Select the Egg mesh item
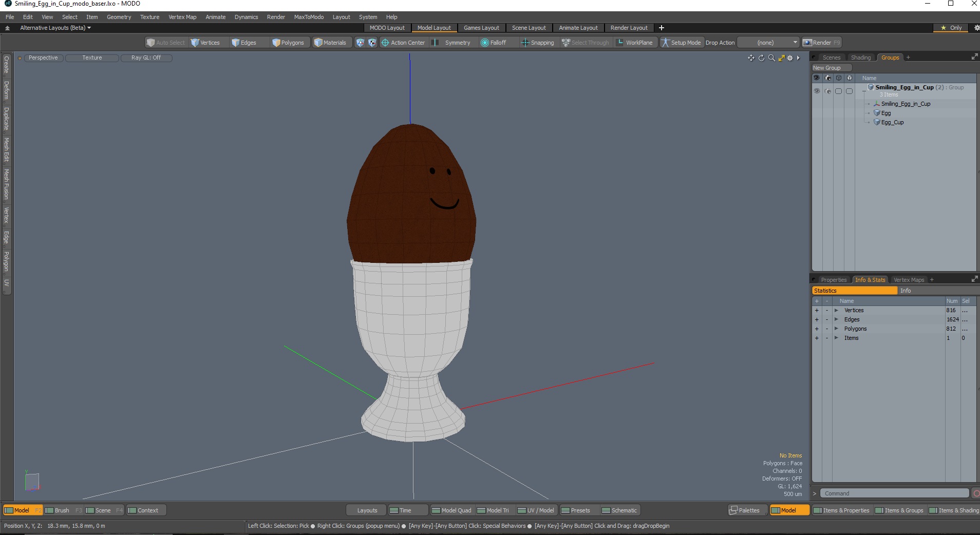Screen dimensions: 980x535 [886, 113]
